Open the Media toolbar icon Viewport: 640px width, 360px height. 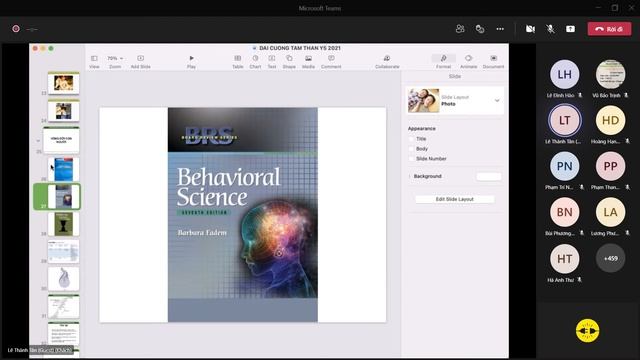(308, 58)
